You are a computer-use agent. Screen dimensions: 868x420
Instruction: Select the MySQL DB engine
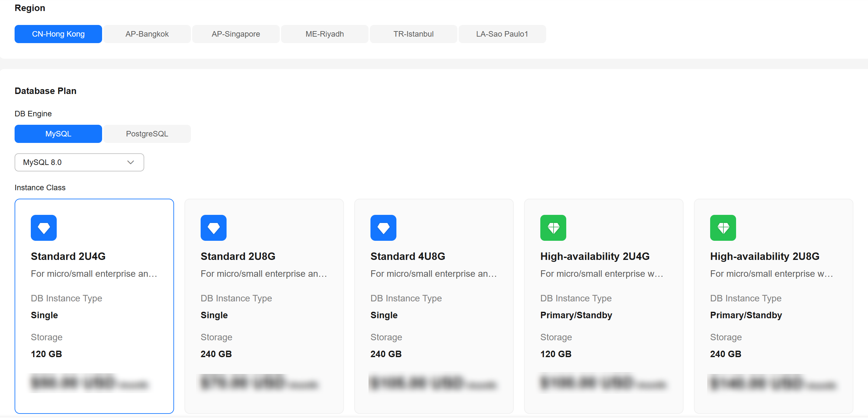coord(58,134)
